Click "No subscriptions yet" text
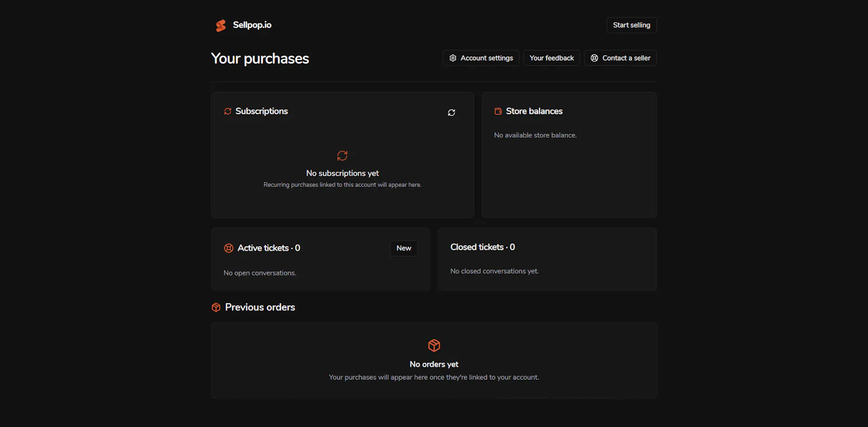Image resolution: width=868 pixels, height=427 pixels. (342, 173)
